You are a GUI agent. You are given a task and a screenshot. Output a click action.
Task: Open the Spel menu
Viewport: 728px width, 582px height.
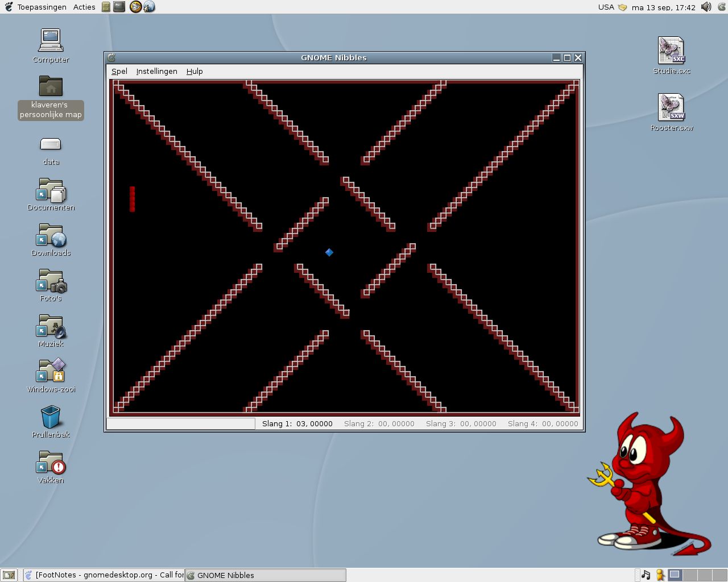tap(119, 71)
